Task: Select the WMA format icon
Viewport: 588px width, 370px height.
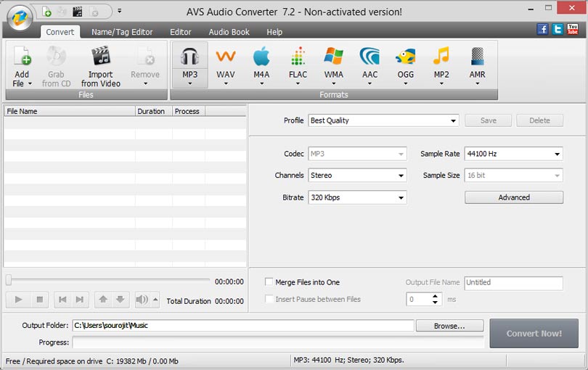Action: 334,57
